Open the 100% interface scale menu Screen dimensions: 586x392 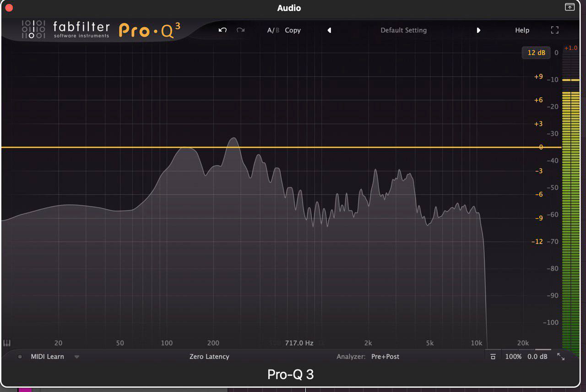513,357
